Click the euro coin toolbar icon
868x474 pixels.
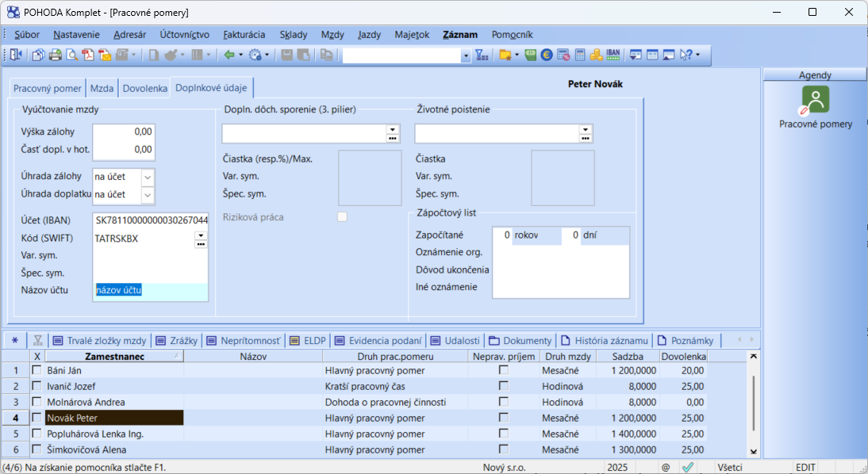tap(547, 55)
